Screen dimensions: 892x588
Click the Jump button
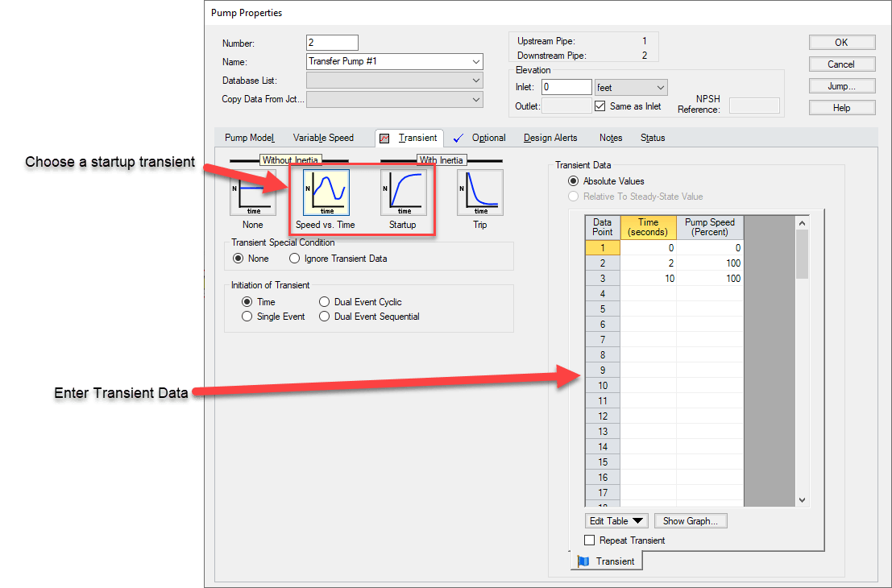[841, 85]
